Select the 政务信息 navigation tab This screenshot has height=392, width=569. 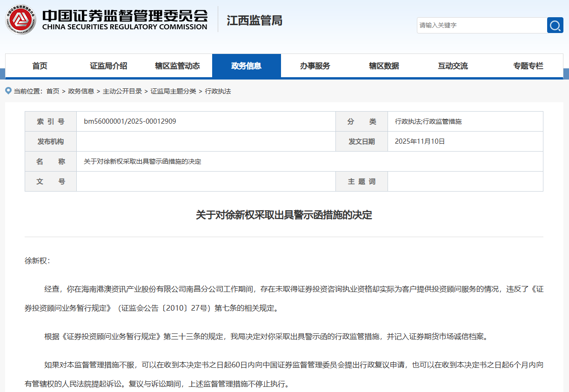[246, 66]
